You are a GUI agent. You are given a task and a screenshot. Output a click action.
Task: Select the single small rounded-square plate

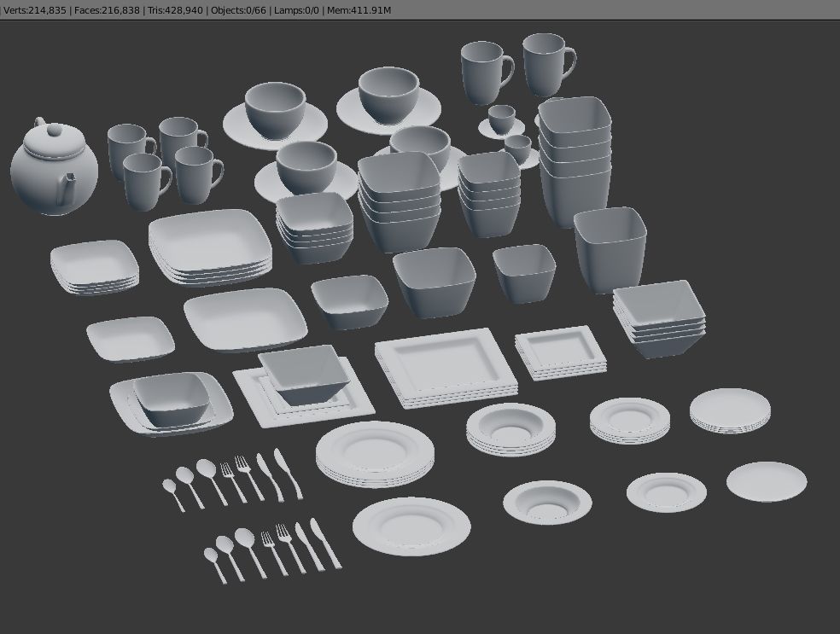130,339
